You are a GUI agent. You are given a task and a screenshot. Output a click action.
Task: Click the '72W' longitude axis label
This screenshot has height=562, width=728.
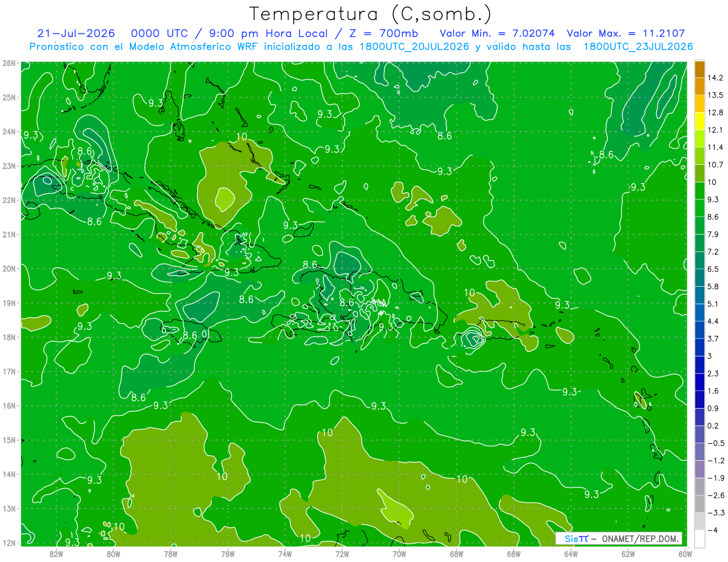click(x=342, y=554)
